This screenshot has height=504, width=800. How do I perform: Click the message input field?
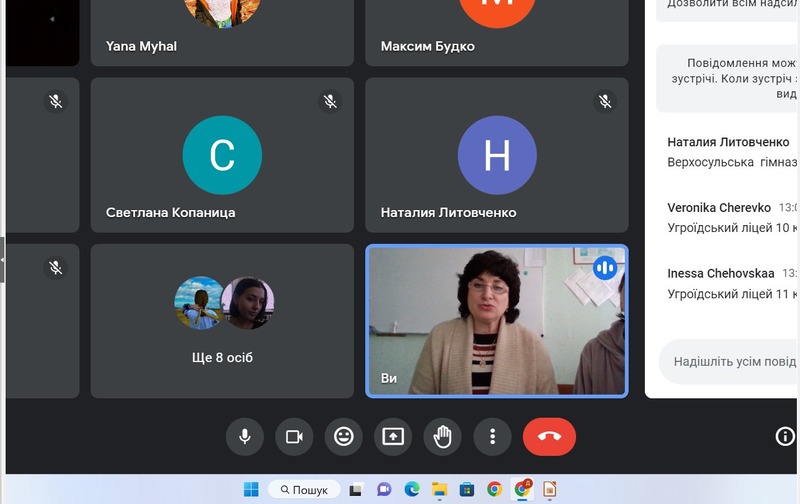(730, 361)
